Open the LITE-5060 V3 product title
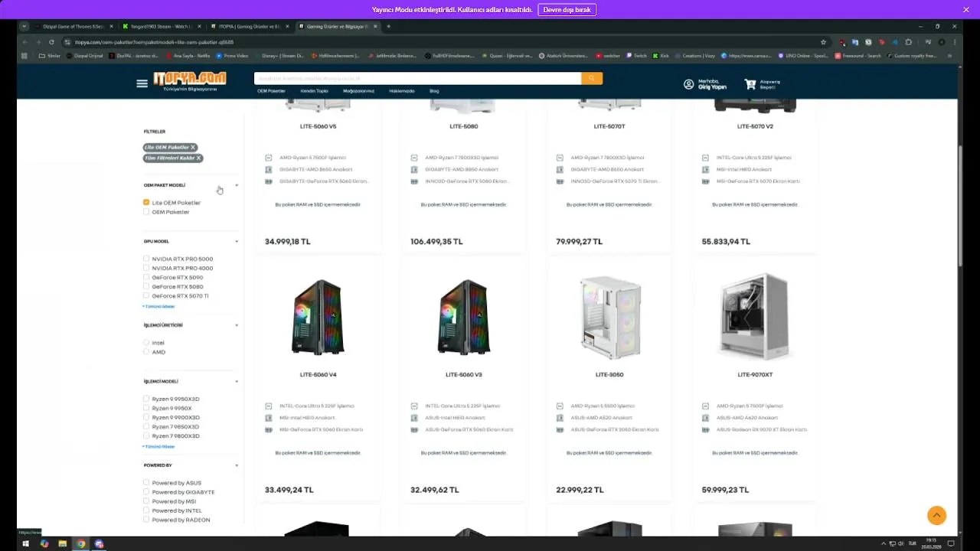 [x=464, y=375]
